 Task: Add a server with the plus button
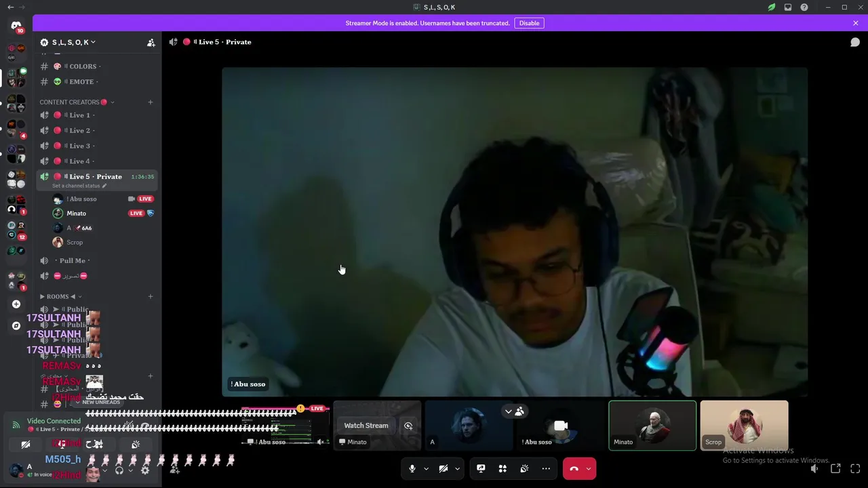[16, 304]
